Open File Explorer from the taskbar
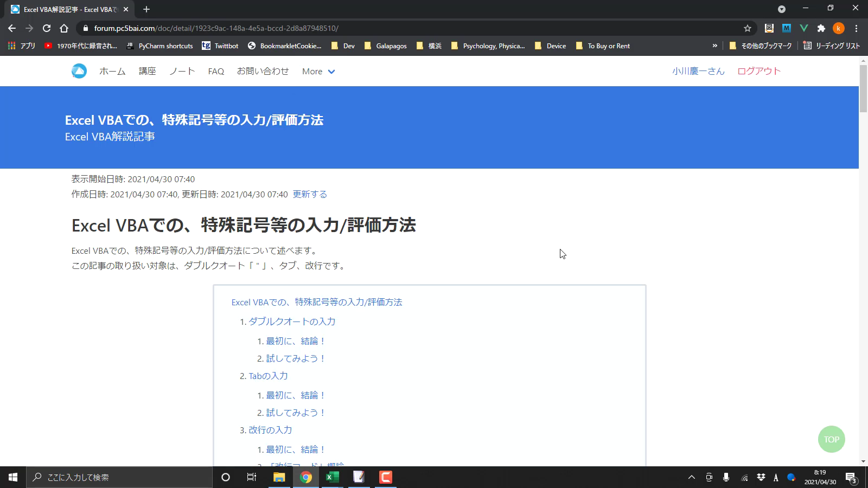The image size is (868, 488). [279, 477]
